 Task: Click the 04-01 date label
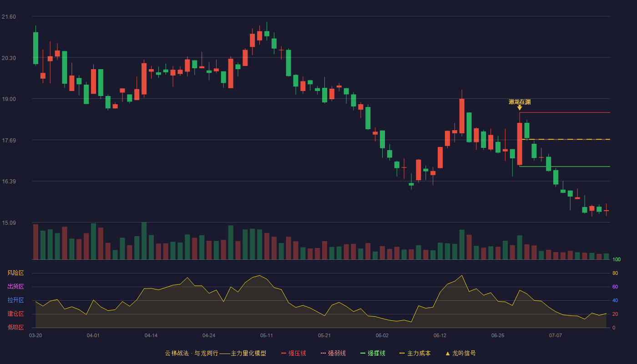(x=93, y=335)
